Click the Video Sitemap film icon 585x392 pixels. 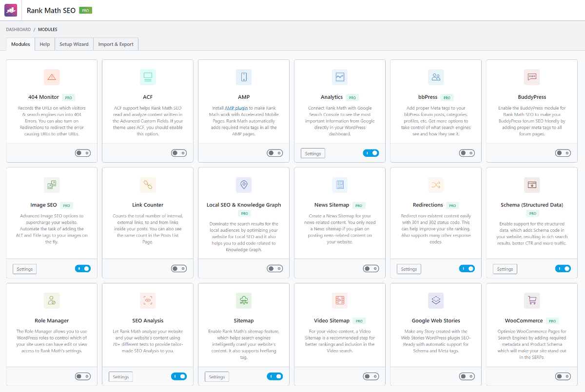pyautogui.click(x=340, y=300)
